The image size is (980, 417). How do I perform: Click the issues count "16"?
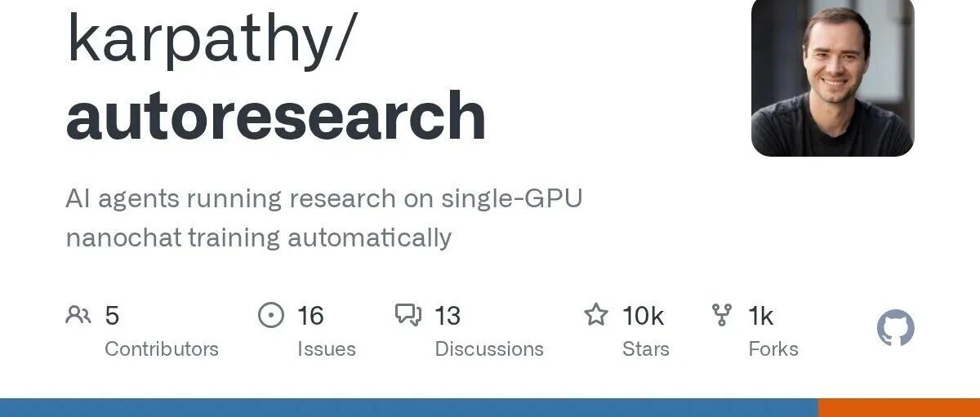click(x=310, y=315)
